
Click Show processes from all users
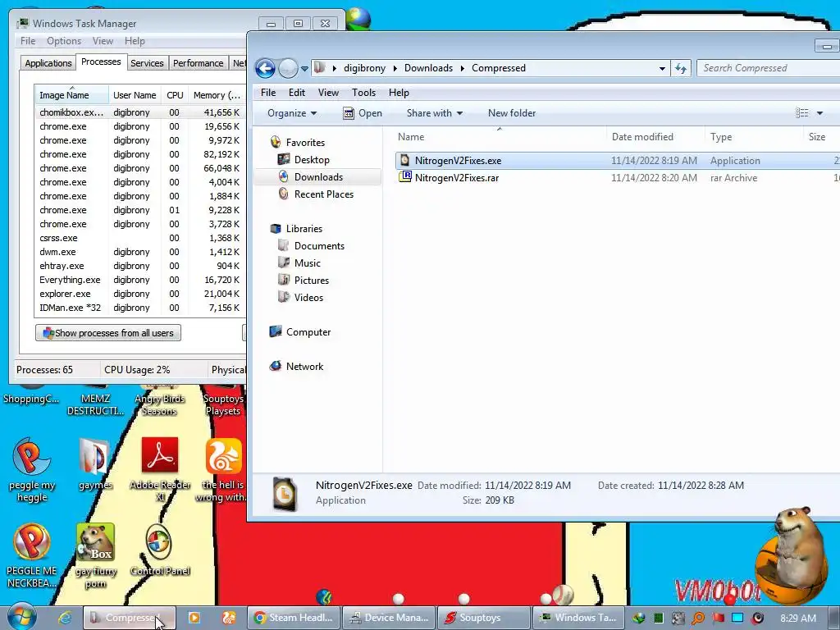[x=108, y=333]
